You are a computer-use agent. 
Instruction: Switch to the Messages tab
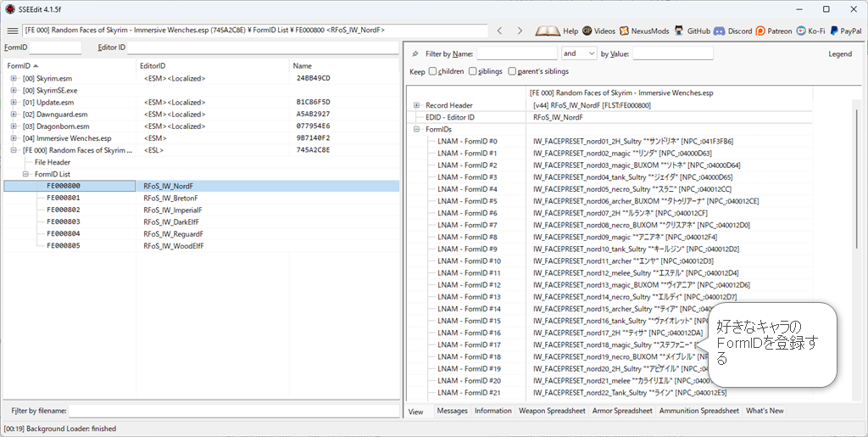(x=452, y=411)
